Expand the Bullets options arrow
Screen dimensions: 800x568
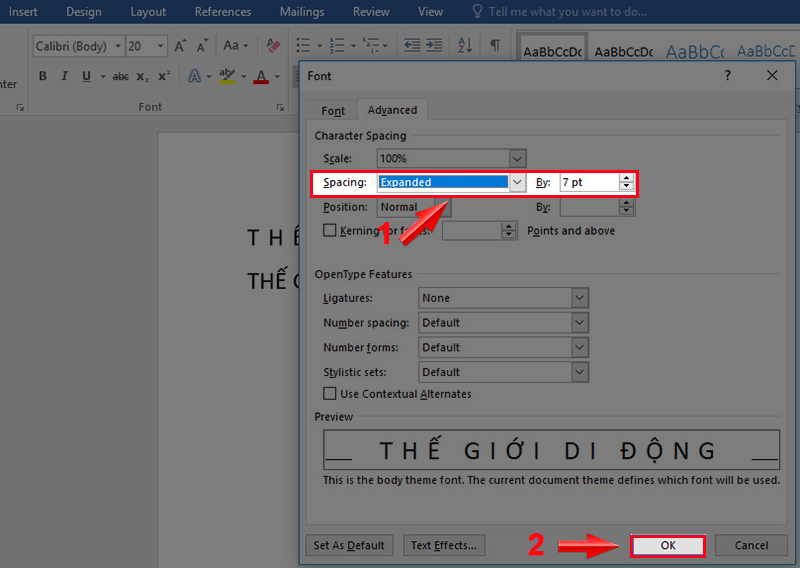319,46
